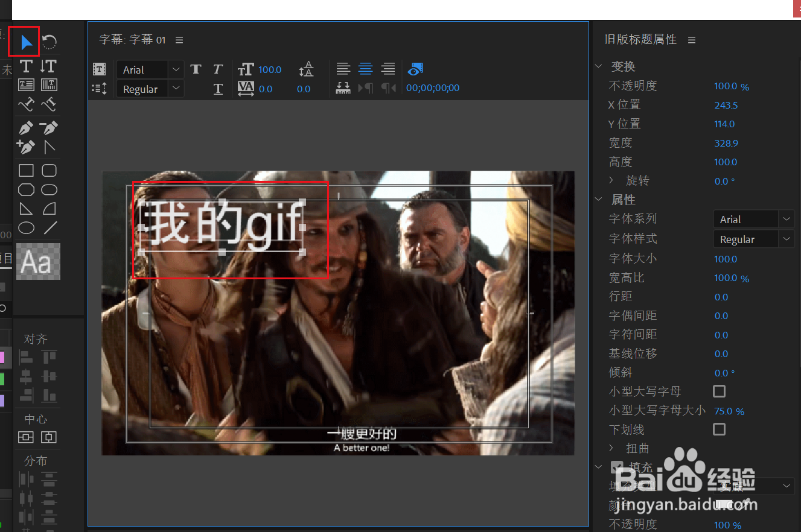This screenshot has width=801, height=532.
Task: Click the 字体大小 value 100.0 in properties
Action: click(x=726, y=259)
